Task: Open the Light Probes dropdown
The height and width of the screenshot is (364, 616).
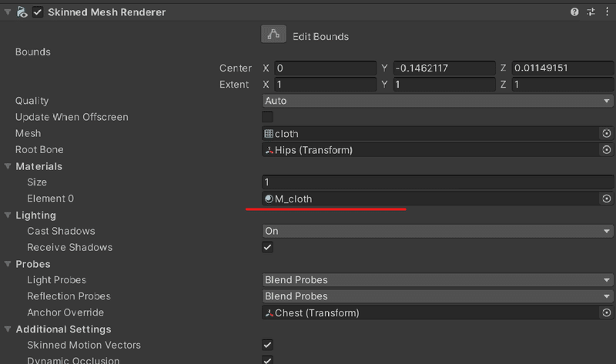Action: coord(437,280)
